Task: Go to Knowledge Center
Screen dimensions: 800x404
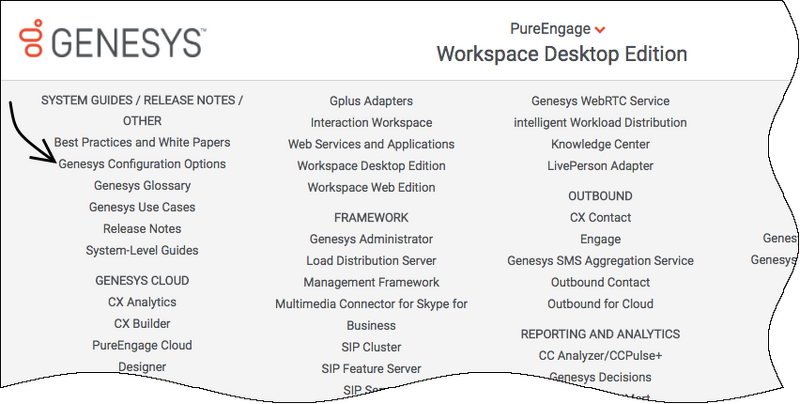Action: (x=600, y=144)
